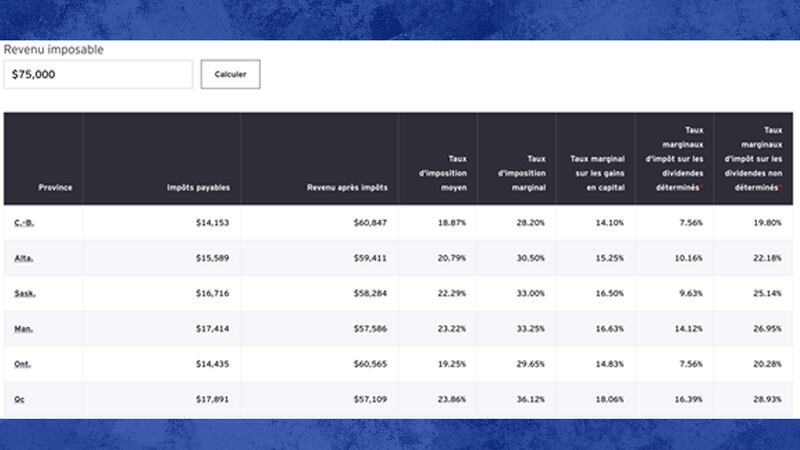Select the Sask. province link
This screenshot has height=450, width=800.
tap(25, 293)
